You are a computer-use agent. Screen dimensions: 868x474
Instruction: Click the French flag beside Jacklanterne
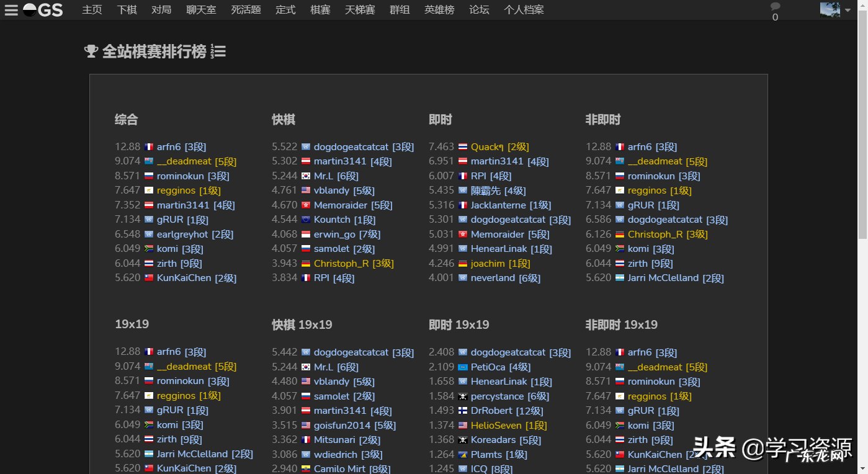(463, 205)
